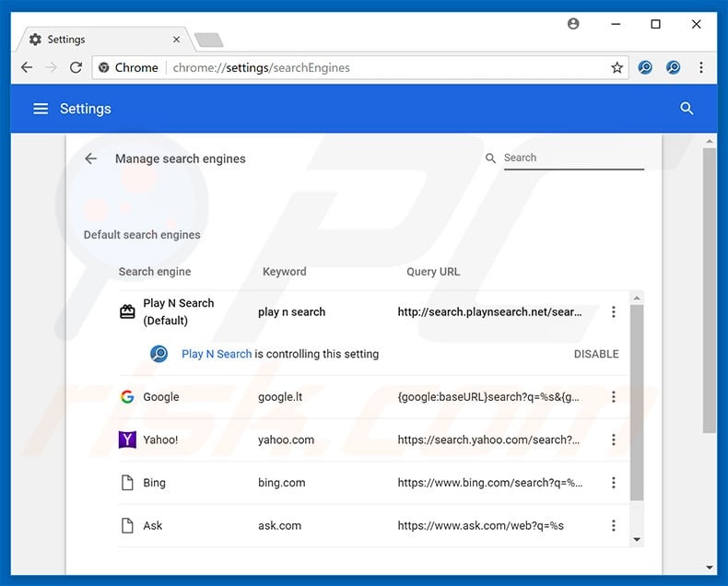The height and width of the screenshot is (586, 728).
Task: Click the Google logo icon
Action: [x=127, y=397]
